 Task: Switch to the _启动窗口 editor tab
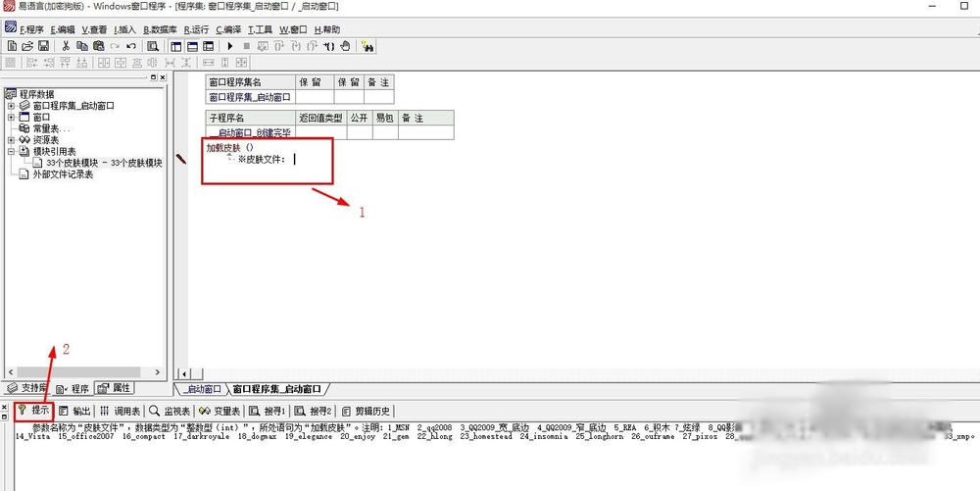202,389
